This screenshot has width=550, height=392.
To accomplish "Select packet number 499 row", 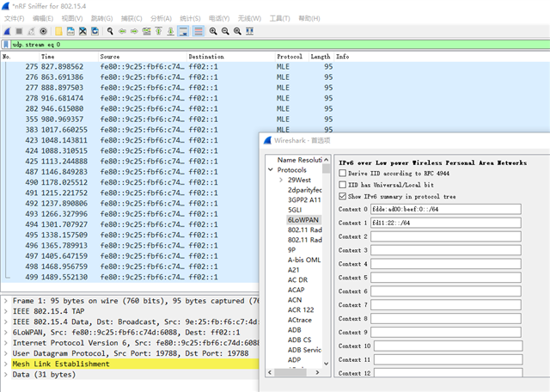I will (x=130, y=278).
